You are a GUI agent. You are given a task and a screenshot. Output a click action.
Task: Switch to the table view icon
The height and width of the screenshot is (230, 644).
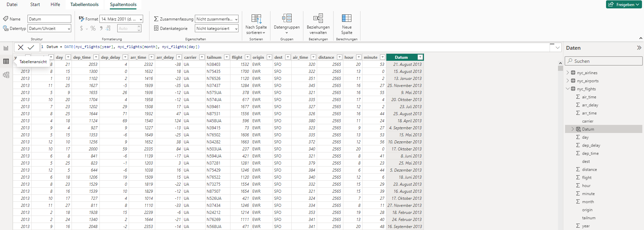6,61
